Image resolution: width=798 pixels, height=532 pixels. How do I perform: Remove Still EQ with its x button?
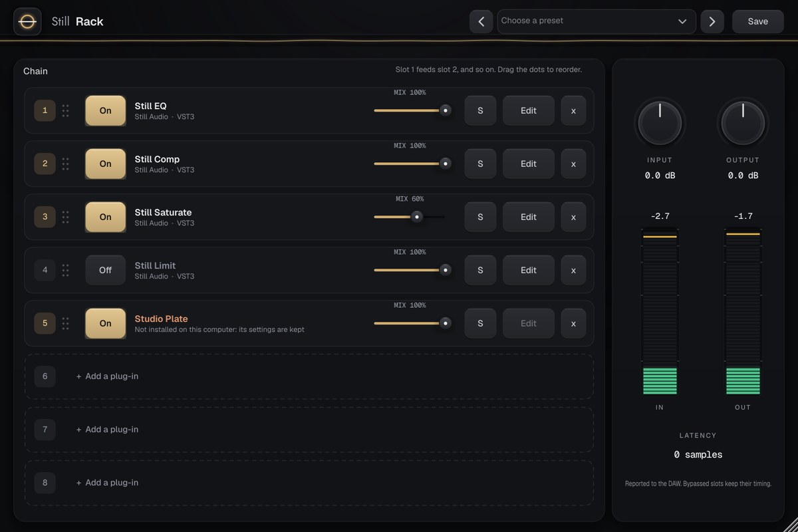[x=573, y=110]
